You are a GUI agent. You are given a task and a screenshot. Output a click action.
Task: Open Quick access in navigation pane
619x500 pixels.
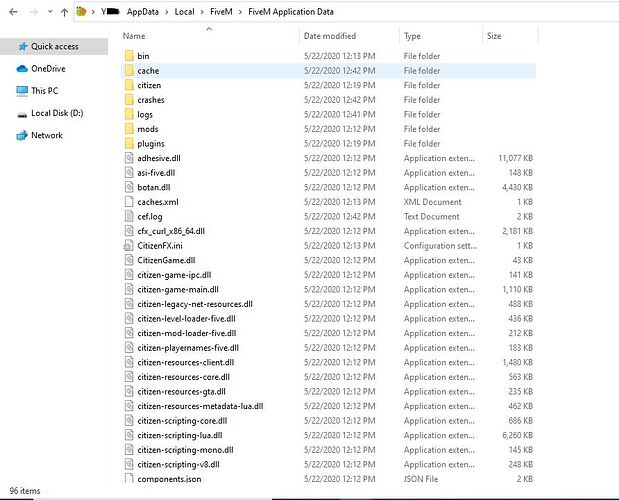click(x=54, y=47)
